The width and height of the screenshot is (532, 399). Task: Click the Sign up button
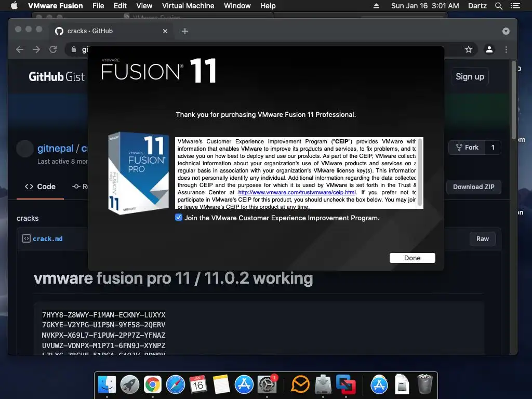[x=470, y=77]
